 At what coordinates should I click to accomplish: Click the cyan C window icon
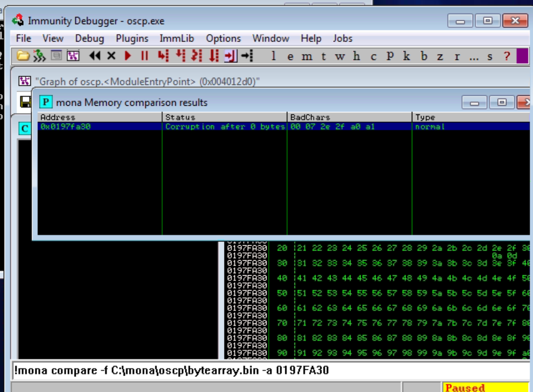[x=25, y=128]
